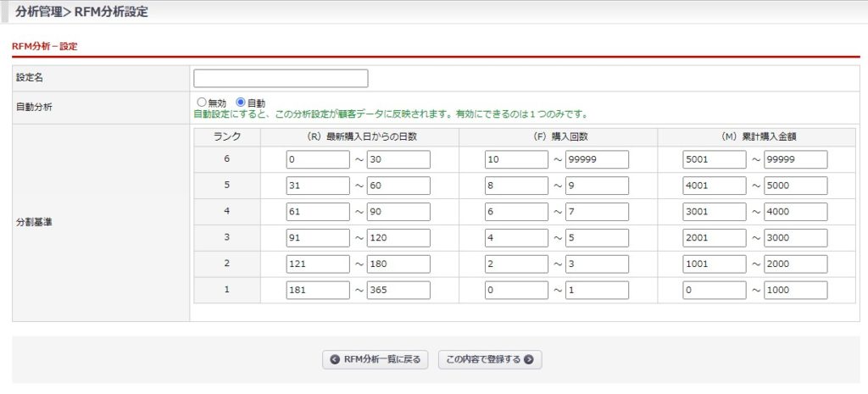This screenshot has width=868, height=394.
Task: Click rank 5 recency start field containing 31
Action: click(318, 186)
